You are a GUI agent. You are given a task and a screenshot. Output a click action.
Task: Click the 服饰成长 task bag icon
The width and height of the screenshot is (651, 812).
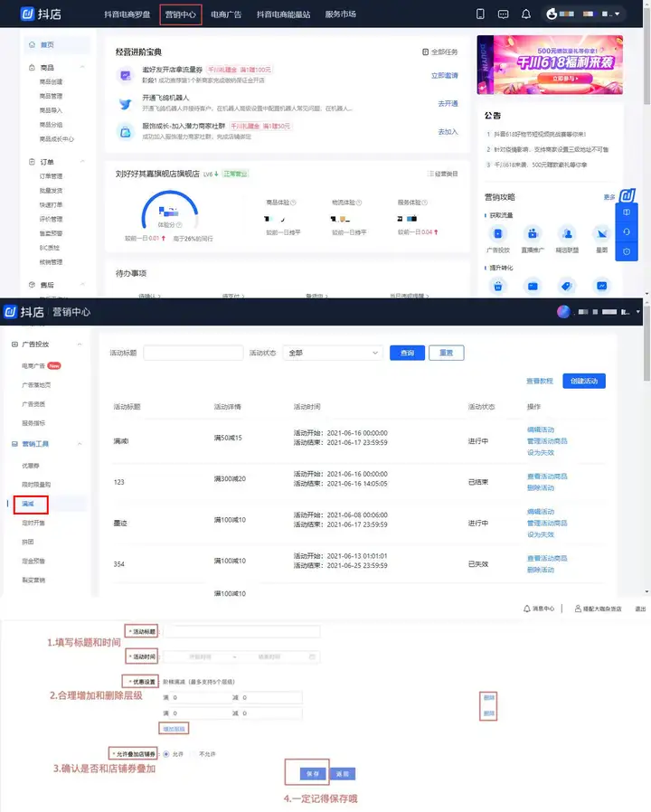coord(126,132)
